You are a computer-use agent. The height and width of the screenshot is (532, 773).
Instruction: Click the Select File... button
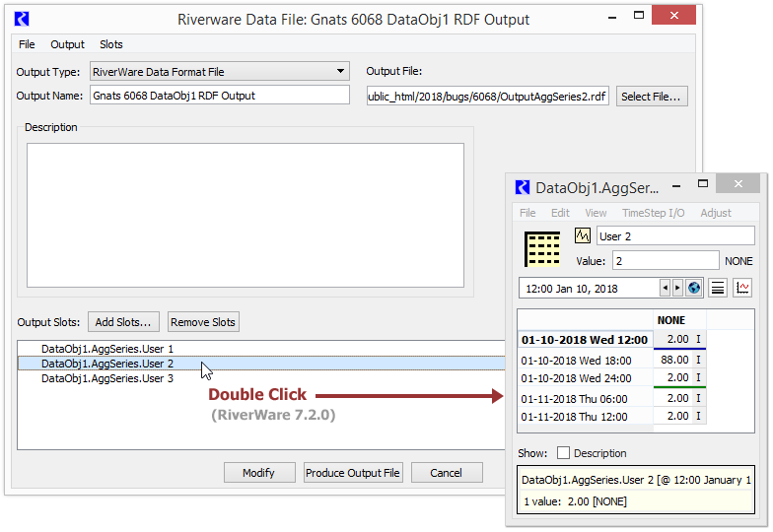651,97
